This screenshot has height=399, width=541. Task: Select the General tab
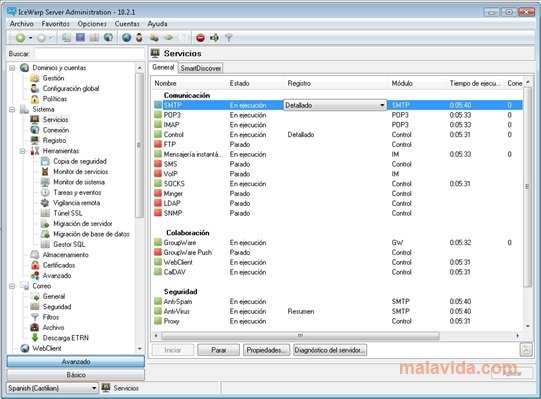[x=163, y=67]
